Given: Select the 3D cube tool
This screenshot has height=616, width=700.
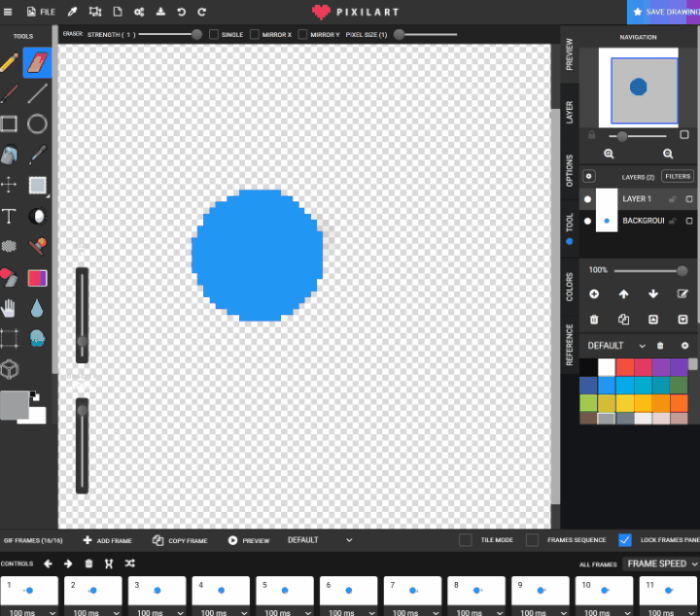Looking at the screenshot, I should pyautogui.click(x=10, y=369).
